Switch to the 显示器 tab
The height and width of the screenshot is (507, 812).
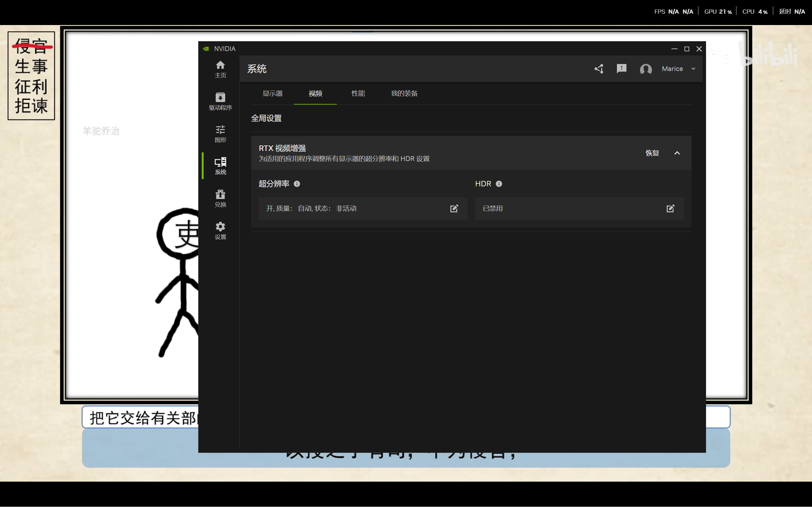tap(272, 93)
